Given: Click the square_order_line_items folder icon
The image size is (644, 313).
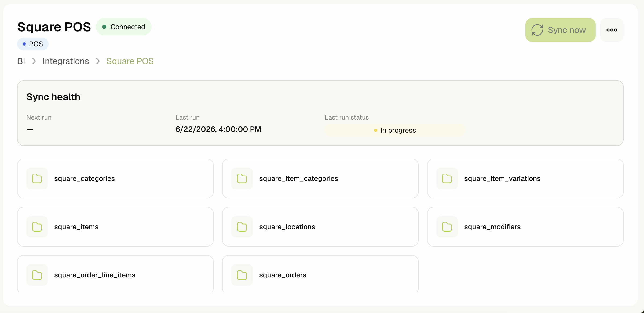Looking at the screenshot, I should tap(37, 275).
